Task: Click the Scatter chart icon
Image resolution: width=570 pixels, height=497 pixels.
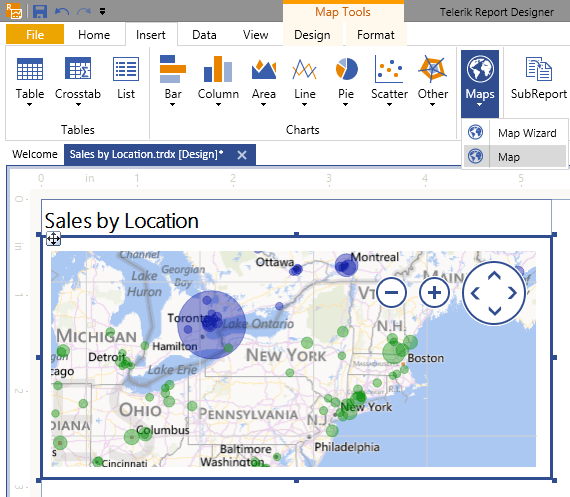Action: [389, 69]
